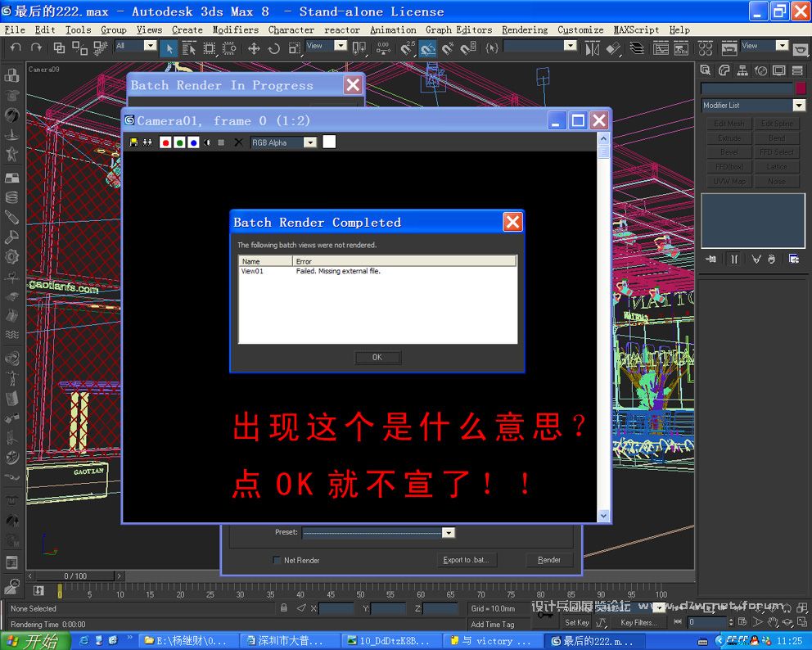This screenshot has width=812, height=650.
Task: Open the Modify command panel tab
Action: (x=724, y=70)
